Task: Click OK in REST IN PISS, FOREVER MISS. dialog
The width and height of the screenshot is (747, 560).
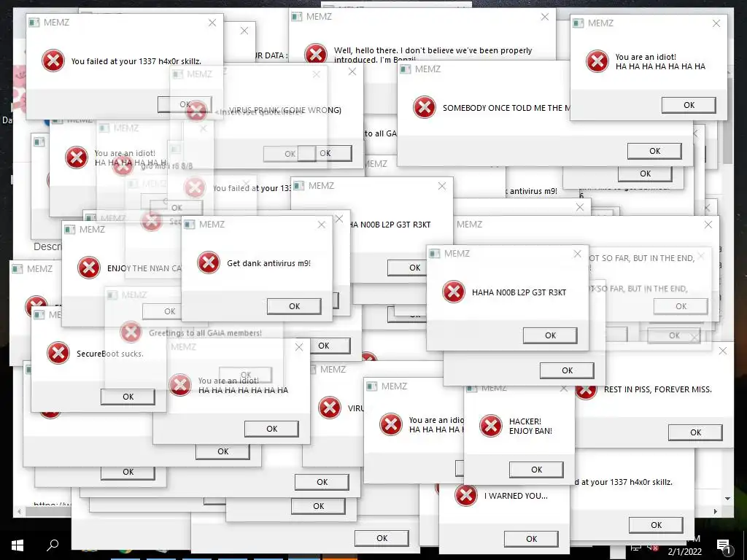Action: click(x=695, y=432)
